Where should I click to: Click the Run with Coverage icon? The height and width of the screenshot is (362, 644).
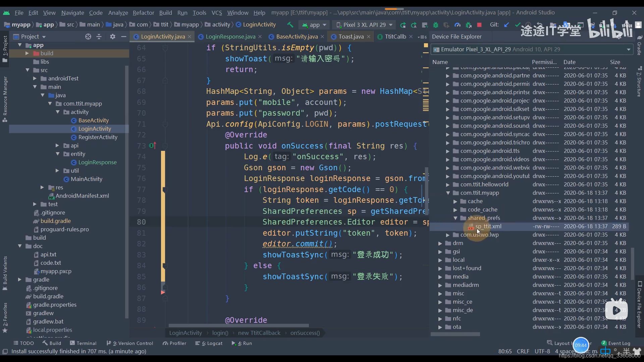tap(446, 25)
